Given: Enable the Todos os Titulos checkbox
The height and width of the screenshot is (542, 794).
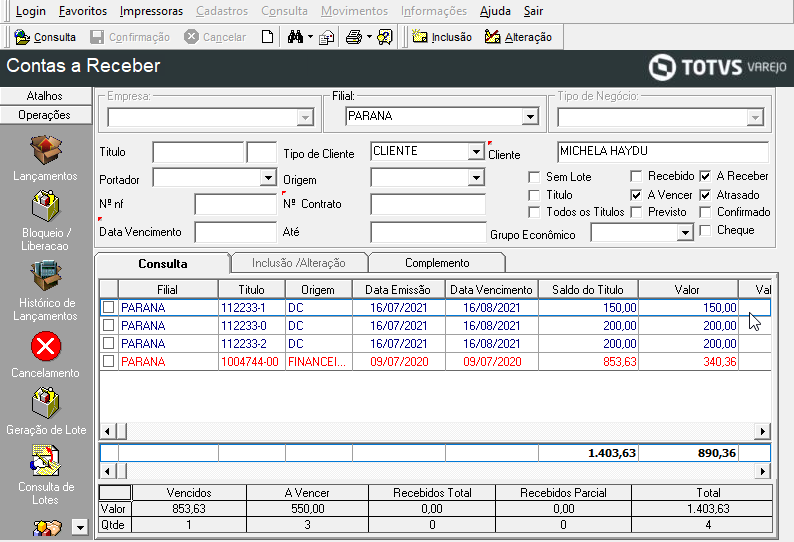Looking at the screenshot, I should tap(534, 212).
